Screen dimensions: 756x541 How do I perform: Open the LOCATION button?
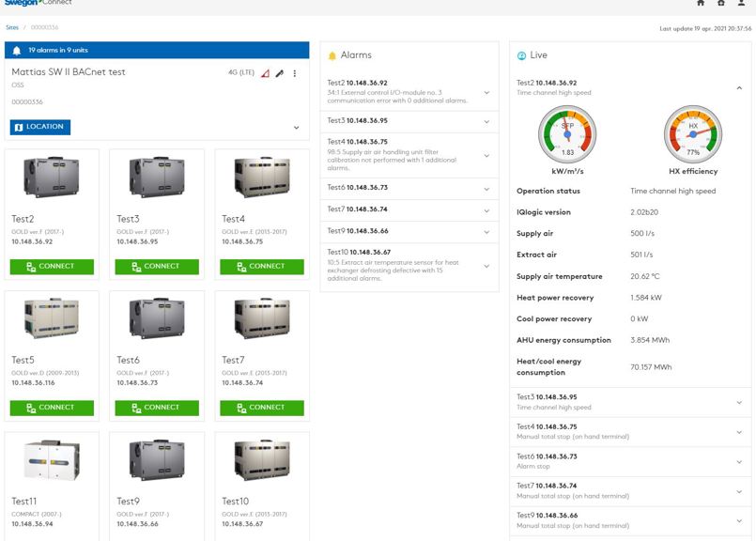coord(40,127)
